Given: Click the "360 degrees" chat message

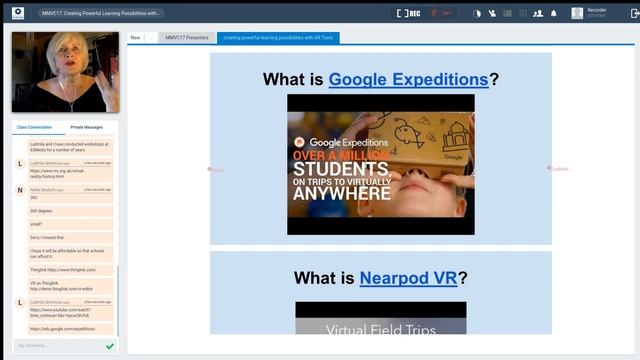Looking at the screenshot, I should pyautogui.click(x=70, y=211).
